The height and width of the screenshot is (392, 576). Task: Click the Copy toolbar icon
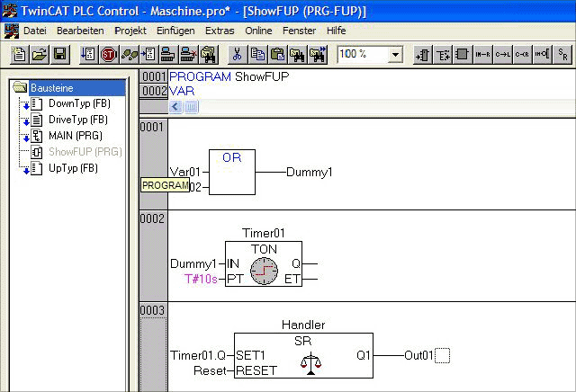point(257,55)
